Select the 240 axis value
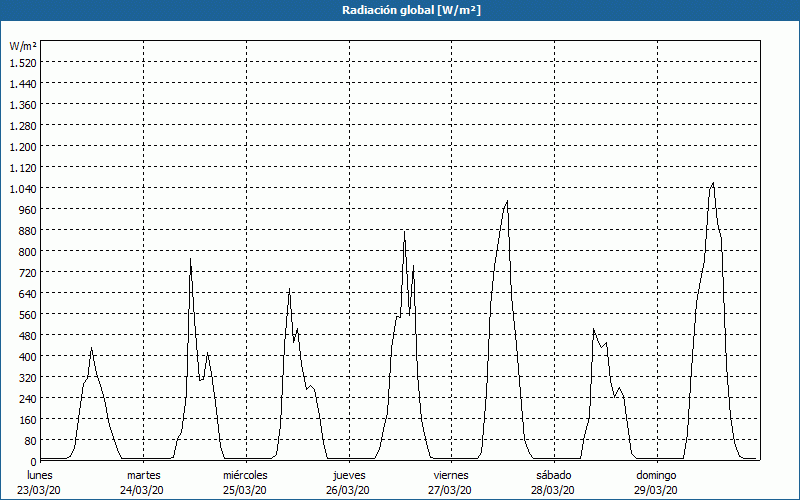Screen dimensions: 800x500 point(28,398)
